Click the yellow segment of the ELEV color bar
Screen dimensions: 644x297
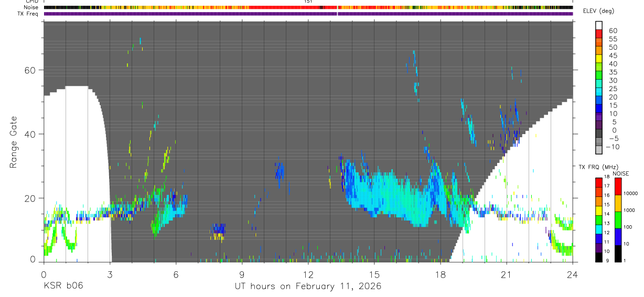tap(599, 58)
